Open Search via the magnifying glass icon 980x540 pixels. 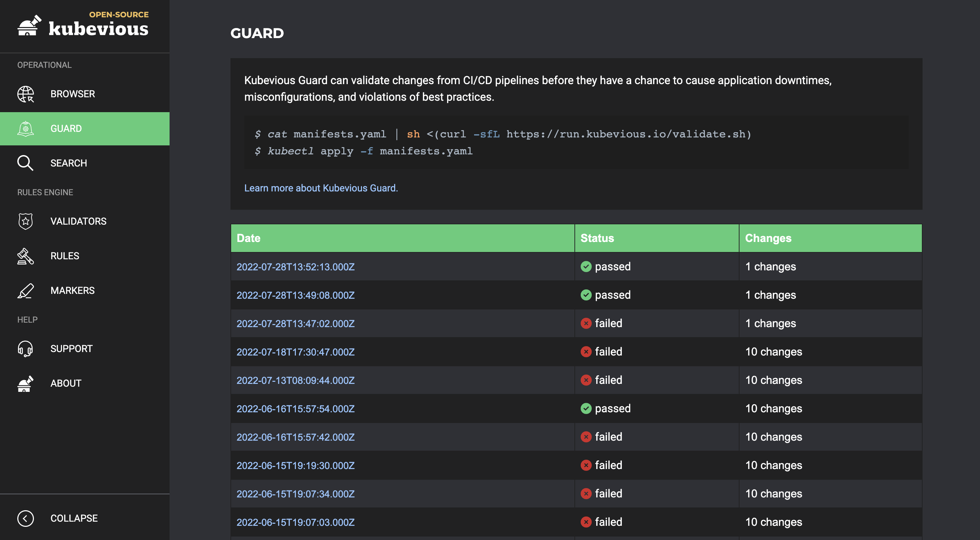point(26,163)
